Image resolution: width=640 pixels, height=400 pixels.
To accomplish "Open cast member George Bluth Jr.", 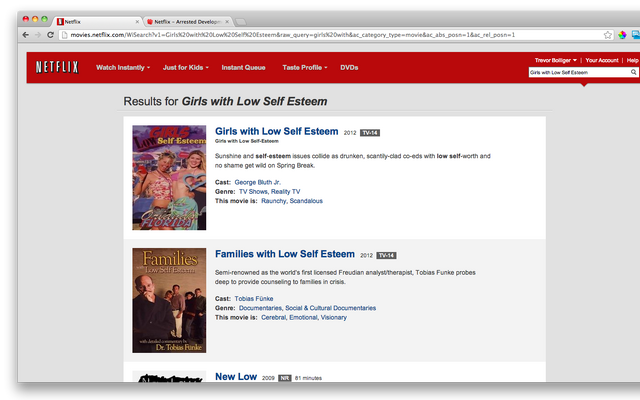I will point(258,182).
